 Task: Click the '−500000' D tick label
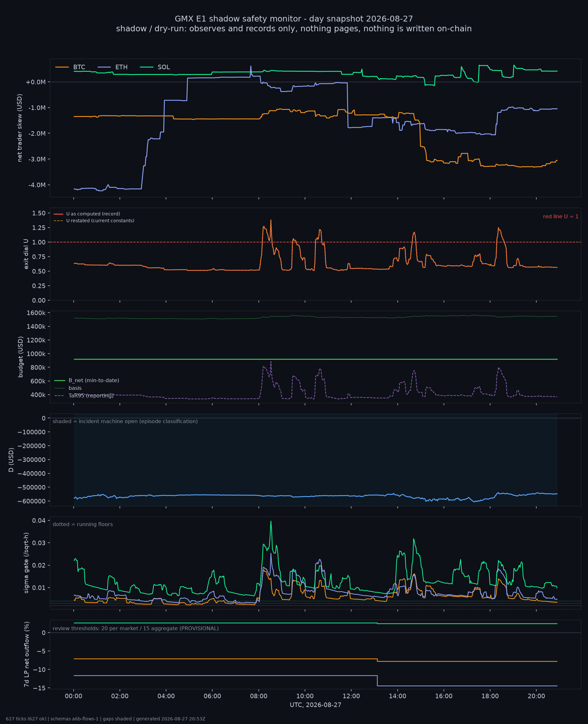pyautogui.click(x=31, y=487)
